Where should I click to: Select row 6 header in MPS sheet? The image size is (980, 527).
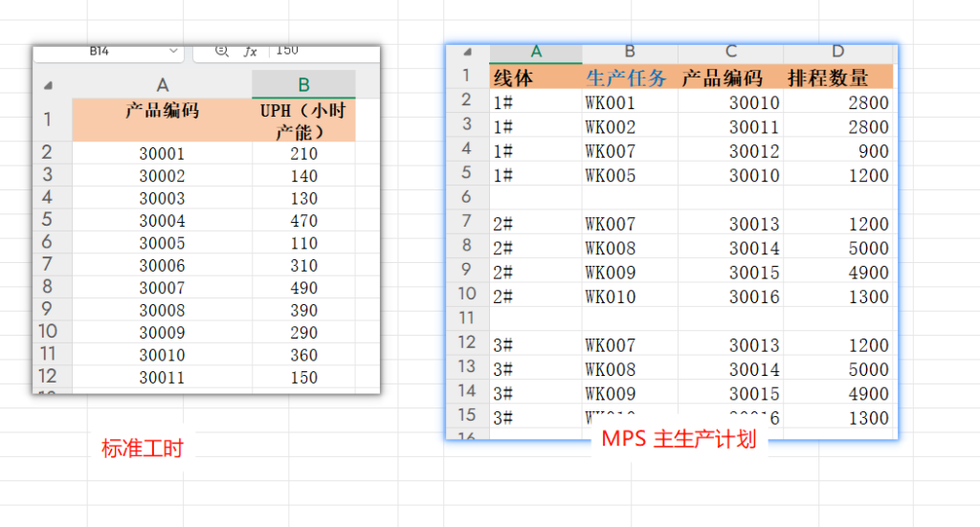(467, 197)
